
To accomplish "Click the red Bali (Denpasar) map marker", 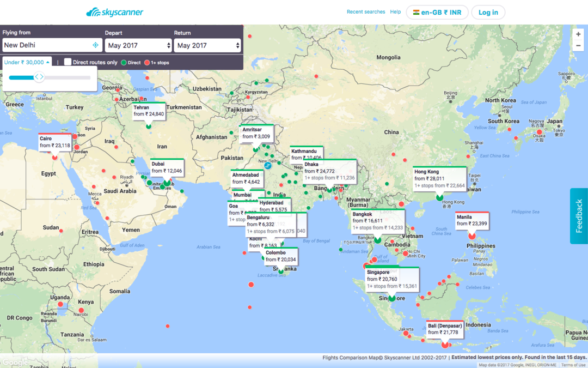I will click(445, 343).
